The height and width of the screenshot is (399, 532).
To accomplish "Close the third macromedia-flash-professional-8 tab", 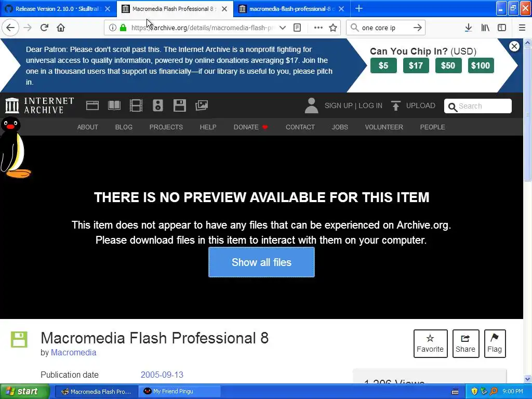I will tap(341, 9).
